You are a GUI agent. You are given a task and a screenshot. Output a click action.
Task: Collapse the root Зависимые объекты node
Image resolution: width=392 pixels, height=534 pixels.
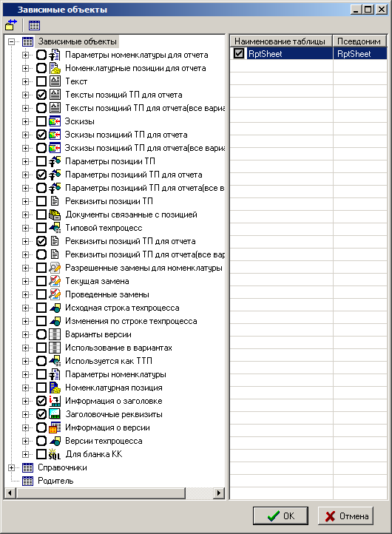click(12, 41)
